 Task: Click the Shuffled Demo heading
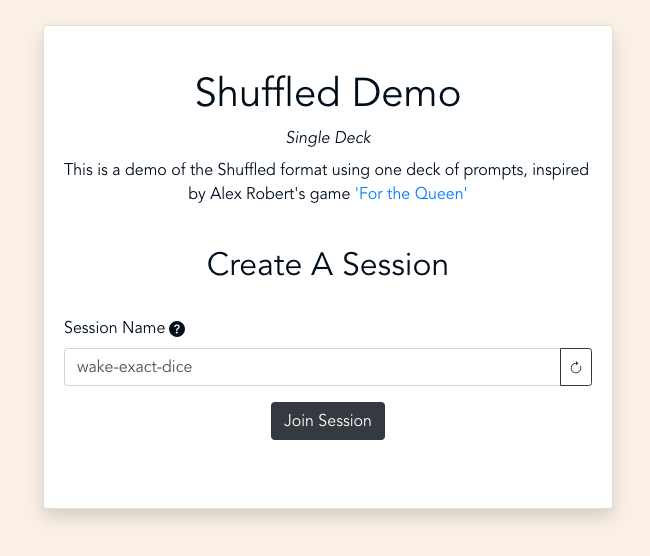[x=328, y=93]
